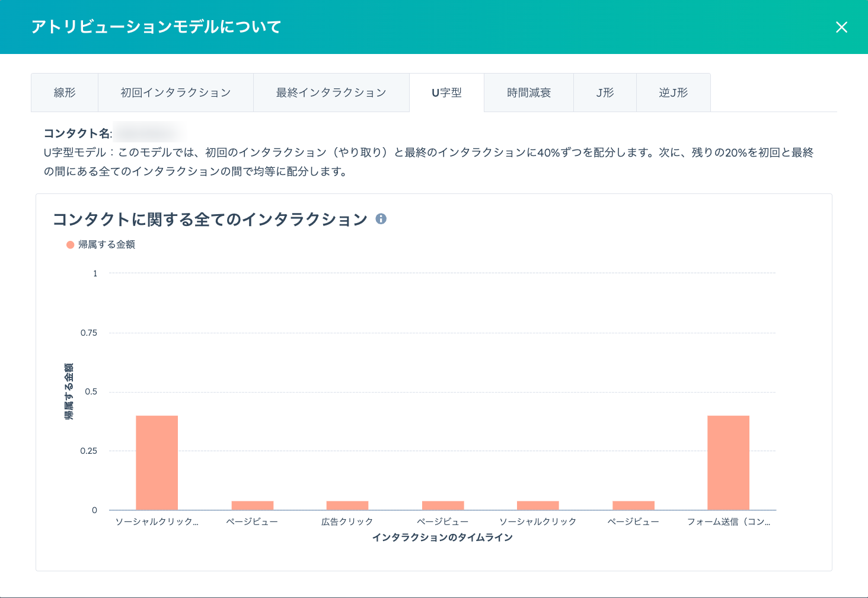The height and width of the screenshot is (598, 868).
Task: Click the blurred contact name
Action: click(148, 133)
